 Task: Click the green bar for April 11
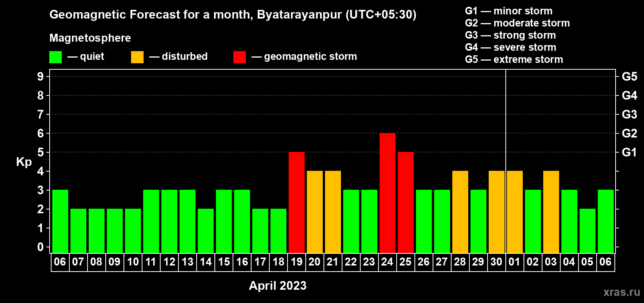tap(151, 222)
